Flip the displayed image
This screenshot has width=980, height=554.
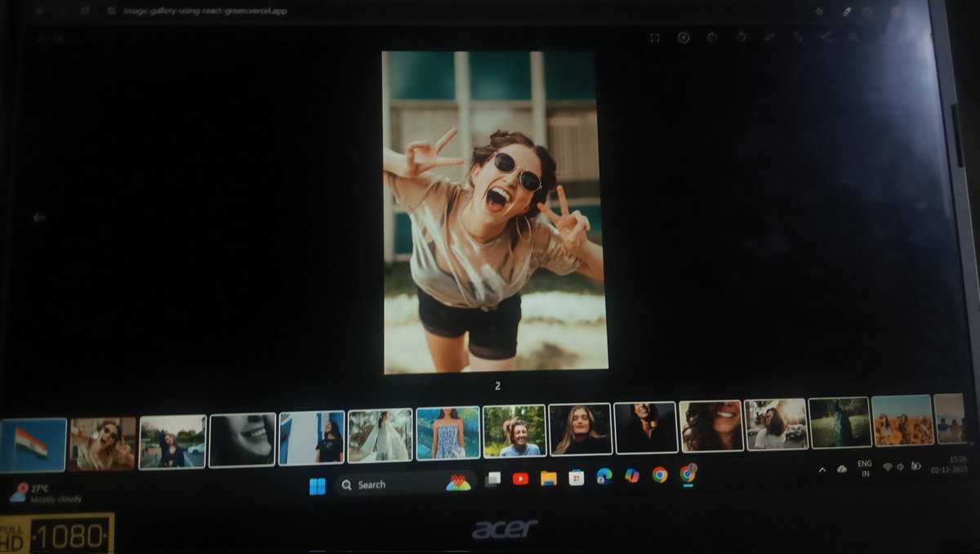click(x=768, y=37)
